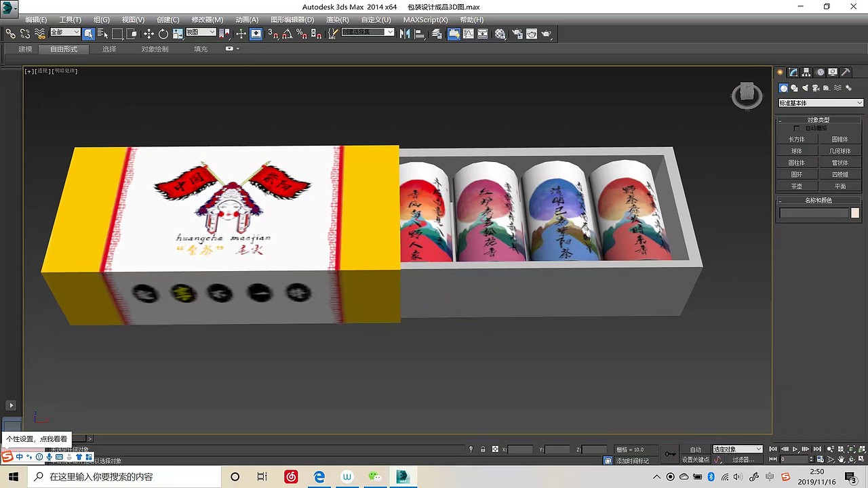Open the 工具(T) menu
The height and width of the screenshot is (488, 868).
tap(70, 20)
